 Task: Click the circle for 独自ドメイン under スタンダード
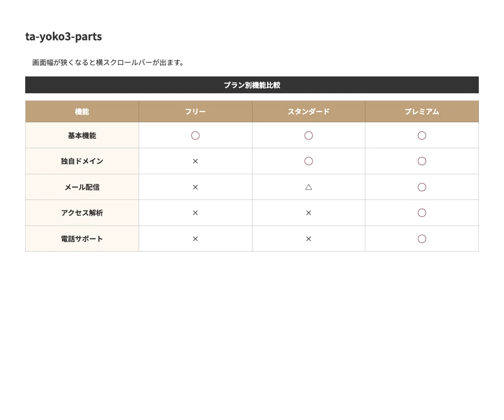click(x=309, y=161)
